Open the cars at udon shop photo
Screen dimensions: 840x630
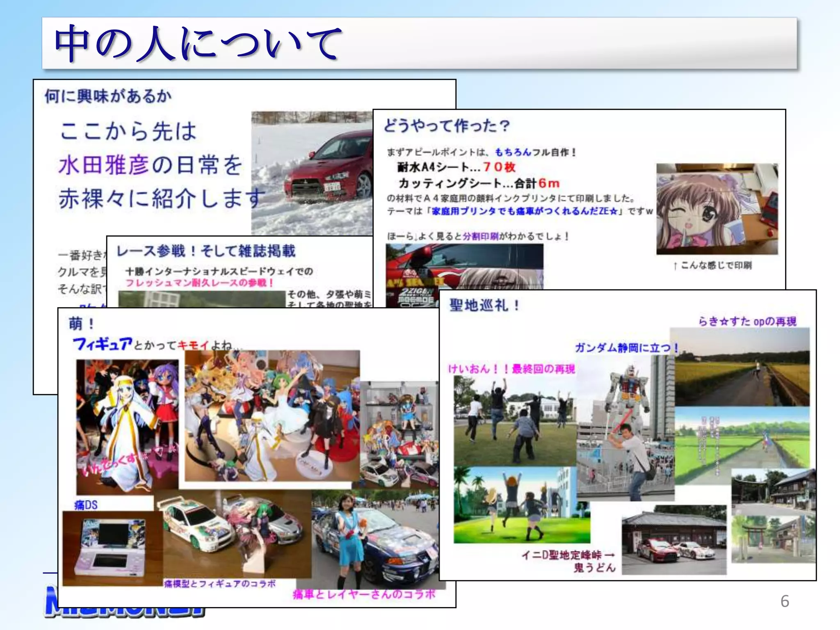[x=674, y=540]
